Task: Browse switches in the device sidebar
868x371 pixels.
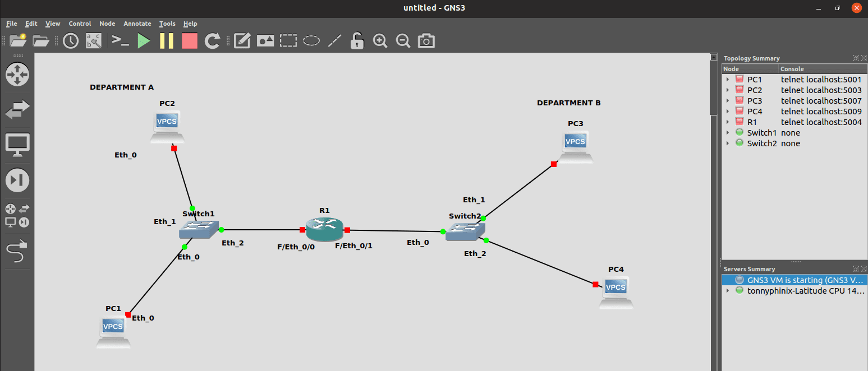Action: click(17, 110)
